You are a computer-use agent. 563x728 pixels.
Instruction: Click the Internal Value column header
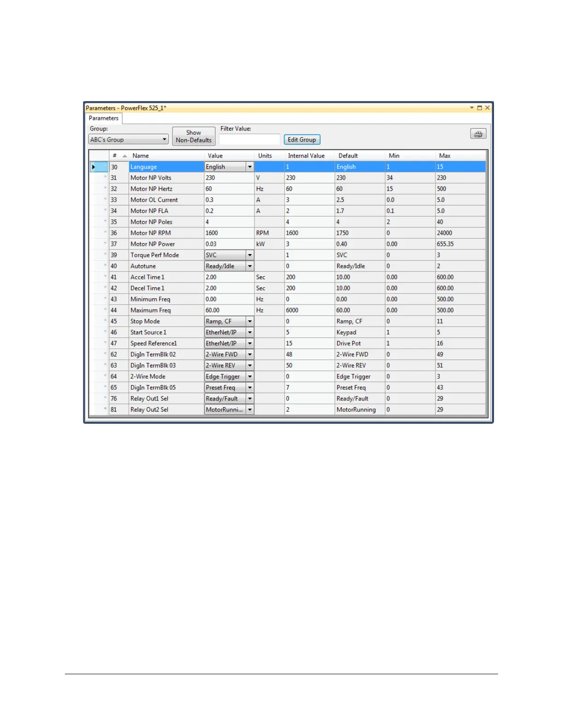click(x=310, y=156)
